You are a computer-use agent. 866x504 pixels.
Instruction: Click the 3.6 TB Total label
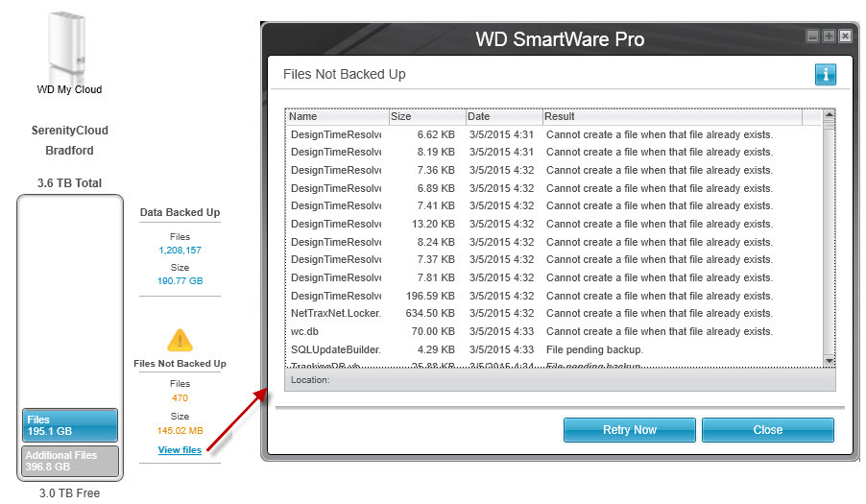(x=69, y=182)
